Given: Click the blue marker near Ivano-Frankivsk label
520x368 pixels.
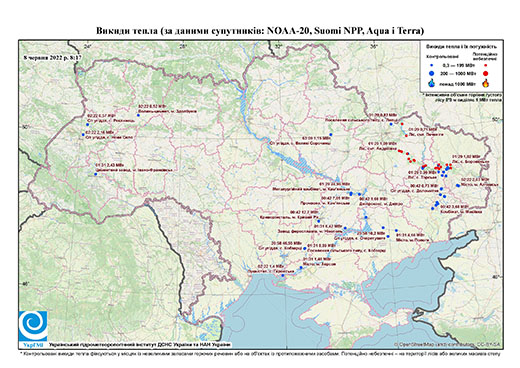Looking at the screenshot, I should pos(96,174).
